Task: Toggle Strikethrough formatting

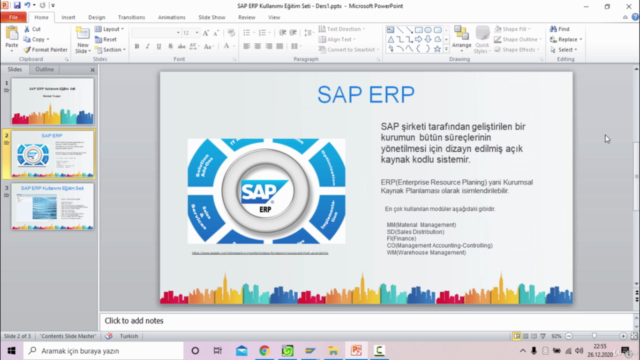Action: pyautogui.click(x=182, y=47)
